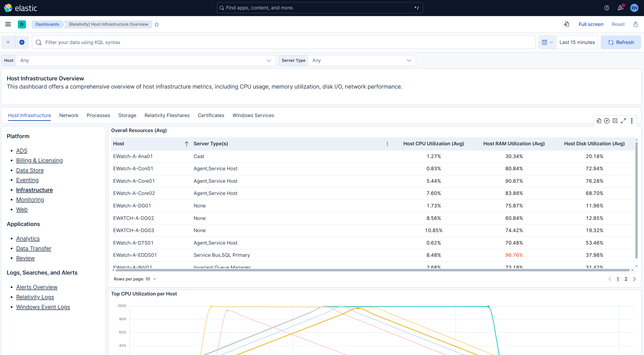Click the table's vertical scrollbar

[x=636, y=200]
